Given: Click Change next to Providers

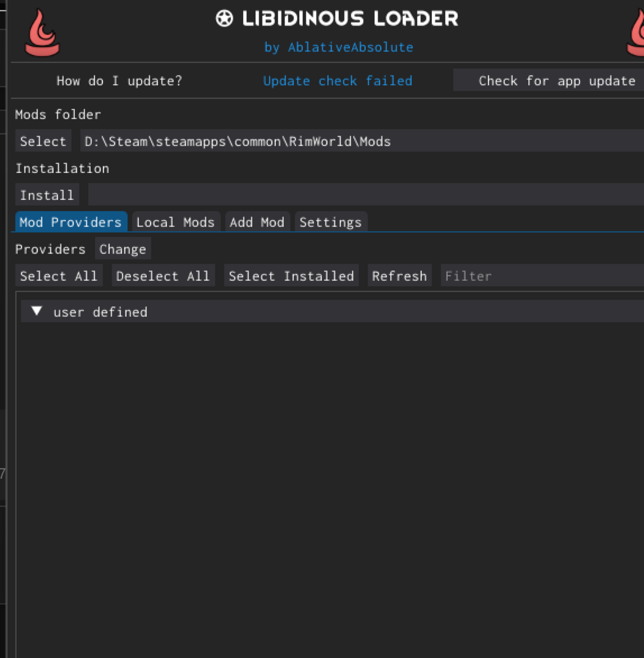Looking at the screenshot, I should tap(122, 249).
